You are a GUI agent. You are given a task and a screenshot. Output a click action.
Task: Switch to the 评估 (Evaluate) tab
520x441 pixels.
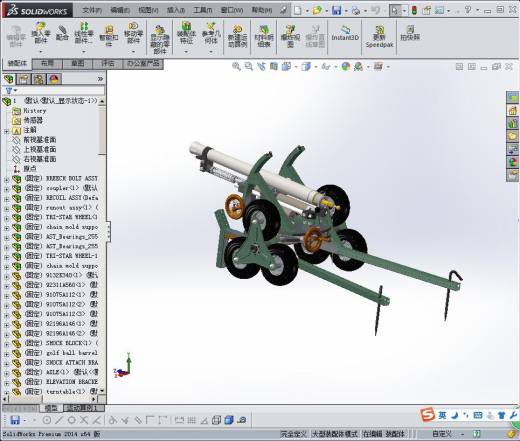pyautogui.click(x=108, y=63)
